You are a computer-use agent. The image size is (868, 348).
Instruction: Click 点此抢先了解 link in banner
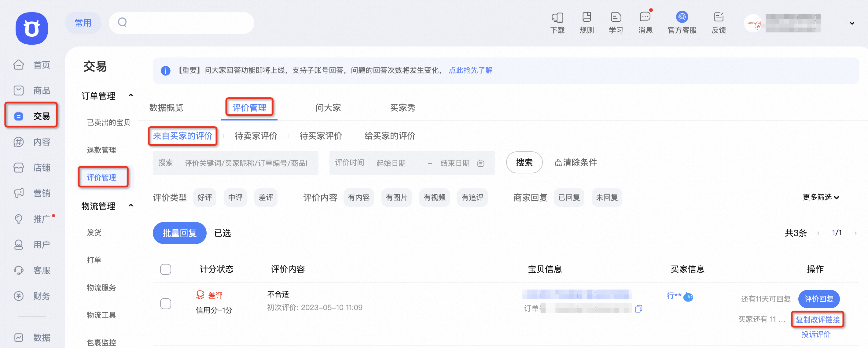(x=470, y=70)
